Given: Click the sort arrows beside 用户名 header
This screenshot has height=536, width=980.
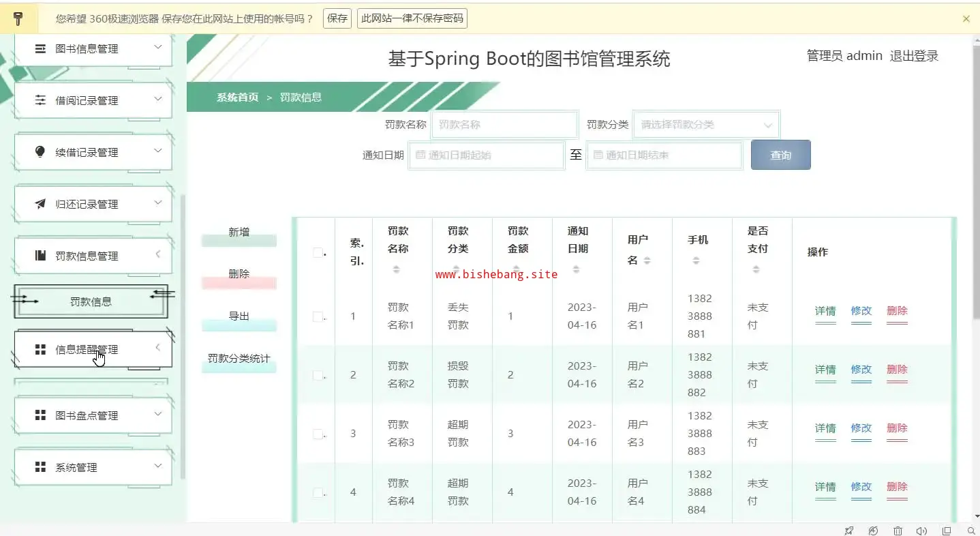Looking at the screenshot, I should [x=647, y=260].
